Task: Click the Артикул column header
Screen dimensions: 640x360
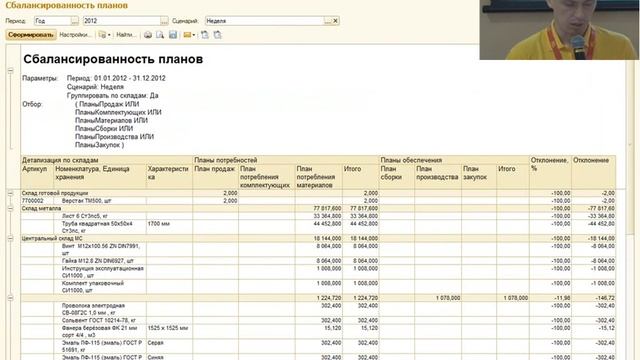Action: 37,176
